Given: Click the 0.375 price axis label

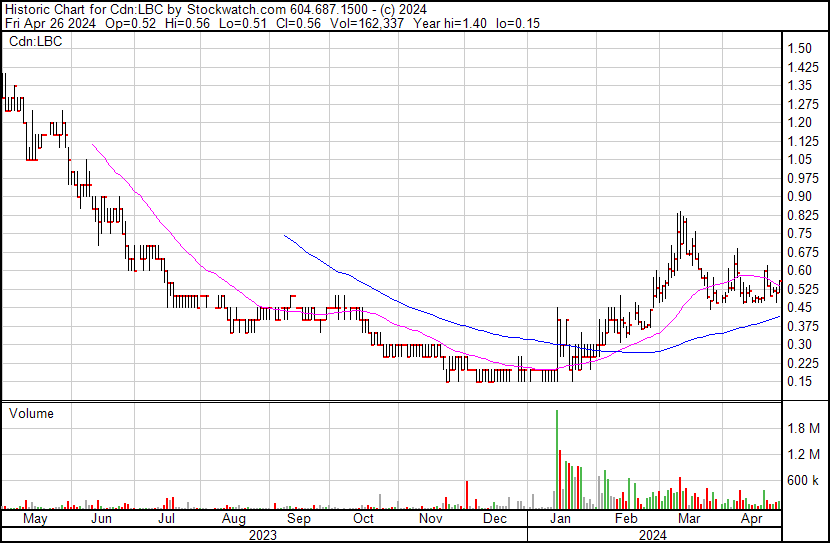Looking at the screenshot, I should (803, 327).
